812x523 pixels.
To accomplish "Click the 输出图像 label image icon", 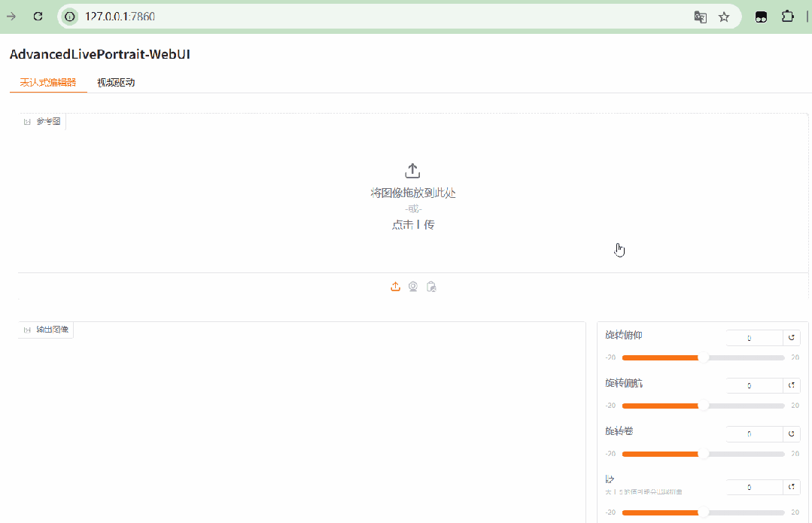I will coord(27,330).
